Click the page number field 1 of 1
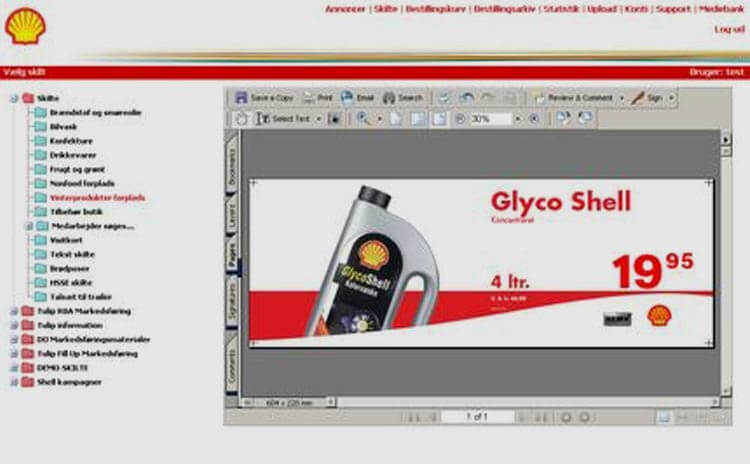This screenshot has height=464, width=750. coord(479,416)
